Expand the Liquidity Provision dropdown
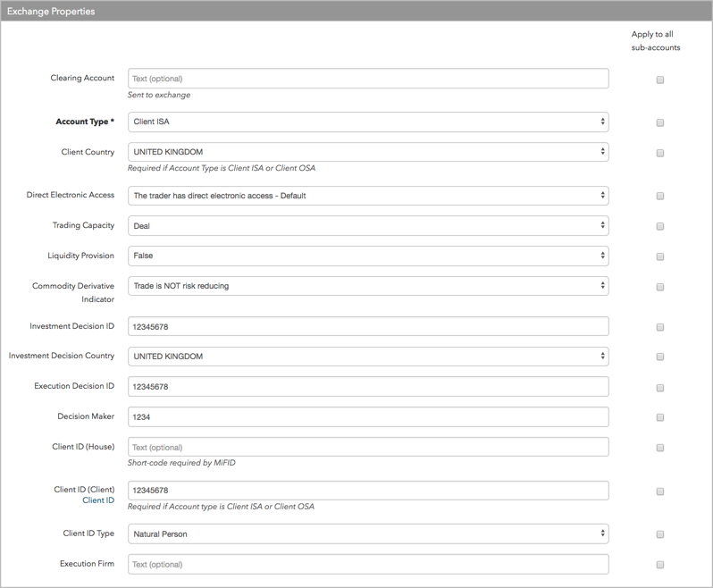This screenshot has height=588, width=713. (x=368, y=256)
